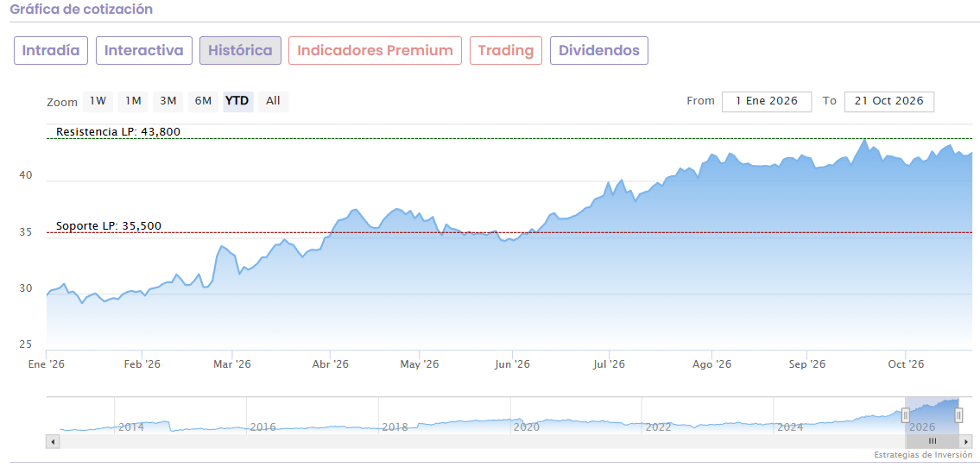Viewport: 980px width, 474px height.
Task: Click the 2018 label in navigator
Action: tap(395, 427)
